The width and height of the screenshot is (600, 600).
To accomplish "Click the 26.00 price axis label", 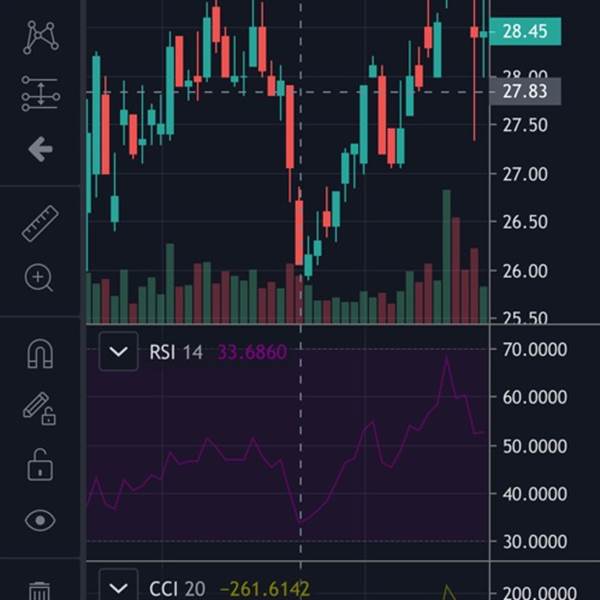I will coord(525,271).
